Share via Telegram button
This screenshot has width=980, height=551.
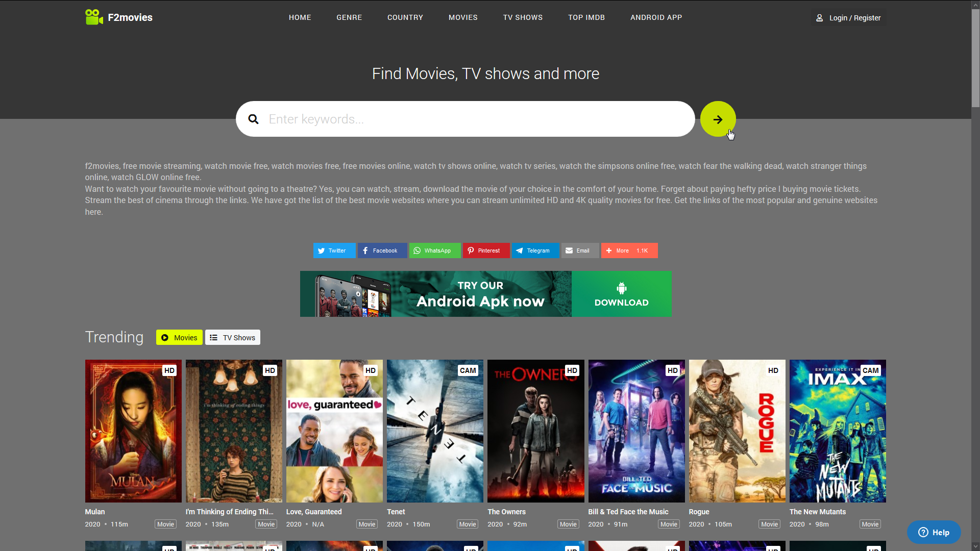[x=535, y=251]
